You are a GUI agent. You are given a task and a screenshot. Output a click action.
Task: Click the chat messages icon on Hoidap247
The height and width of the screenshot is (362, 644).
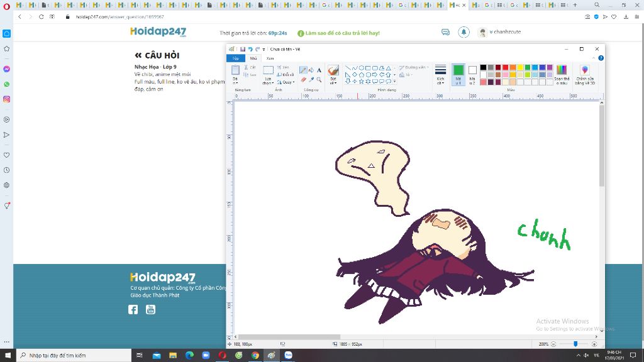click(x=446, y=32)
